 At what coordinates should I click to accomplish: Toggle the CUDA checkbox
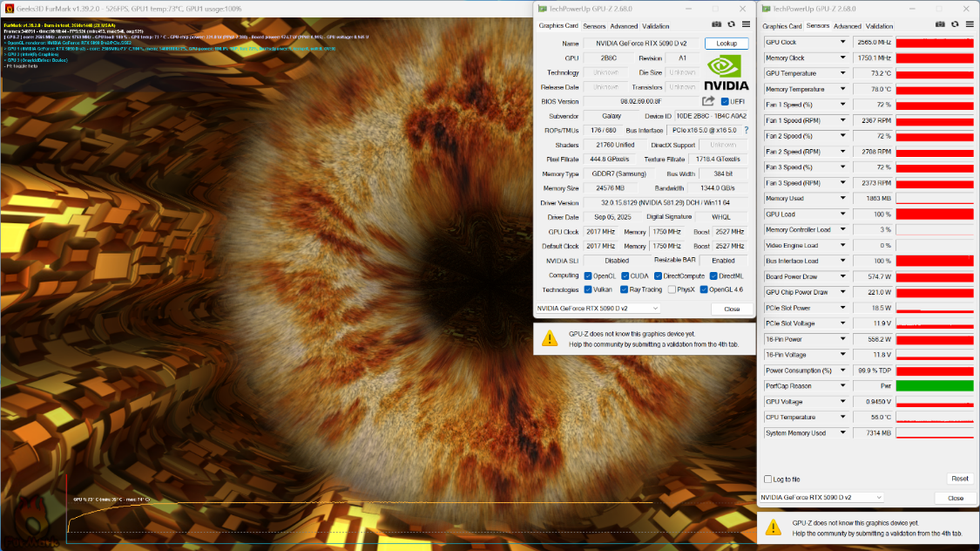pyautogui.click(x=625, y=275)
